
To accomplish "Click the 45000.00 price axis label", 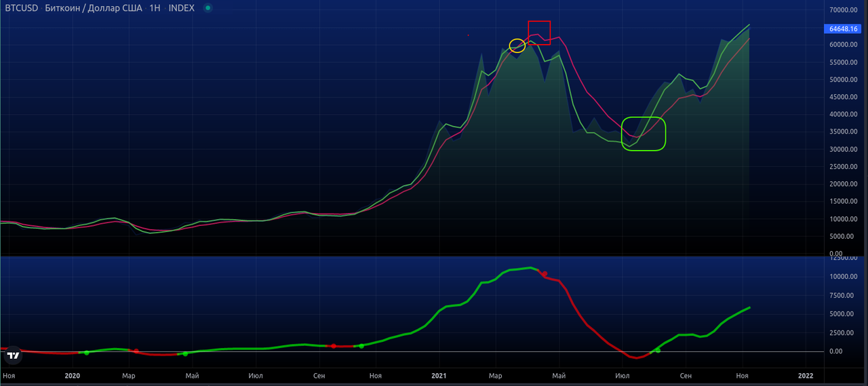I will [844, 97].
